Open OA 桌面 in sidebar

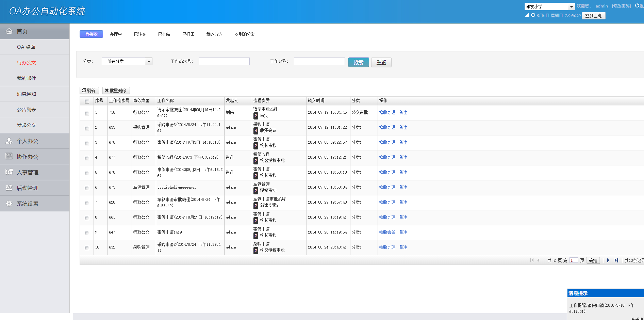35,47
